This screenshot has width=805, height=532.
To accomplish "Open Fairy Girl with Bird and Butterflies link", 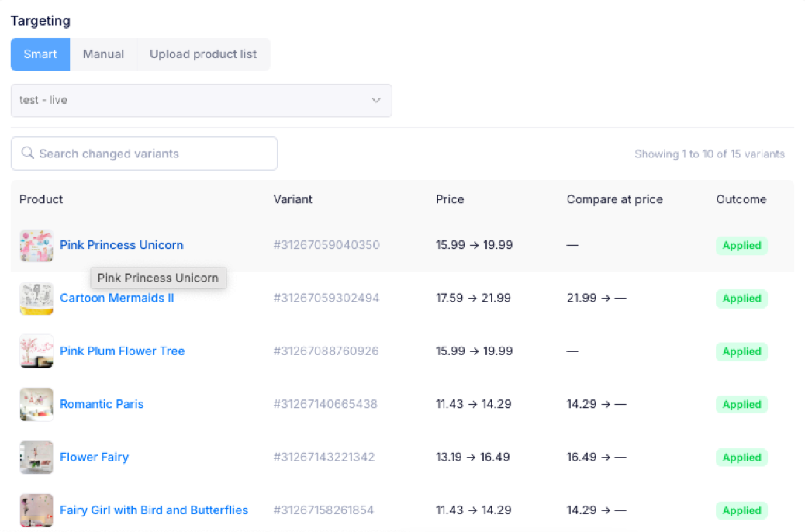I will click(x=154, y=510).
